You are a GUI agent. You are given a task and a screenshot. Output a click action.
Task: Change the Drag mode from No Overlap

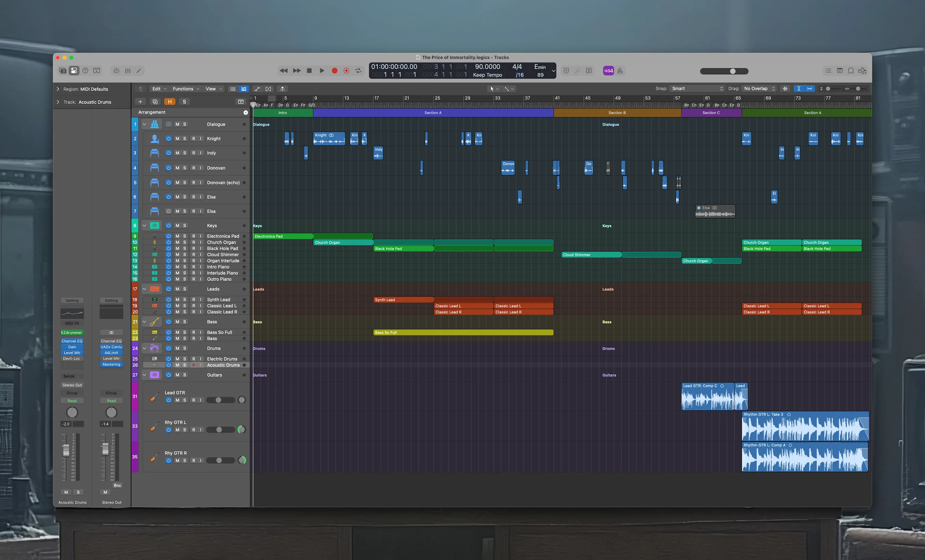[758, 89]
